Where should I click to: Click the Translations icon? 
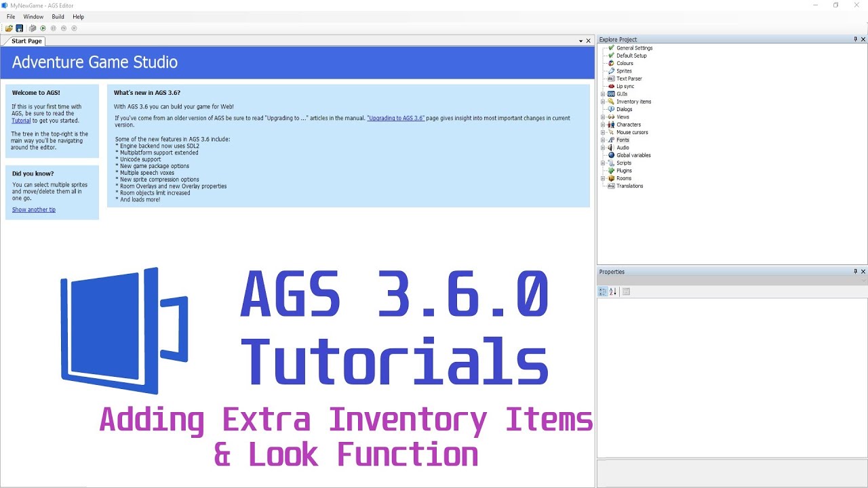coord(611,186)
